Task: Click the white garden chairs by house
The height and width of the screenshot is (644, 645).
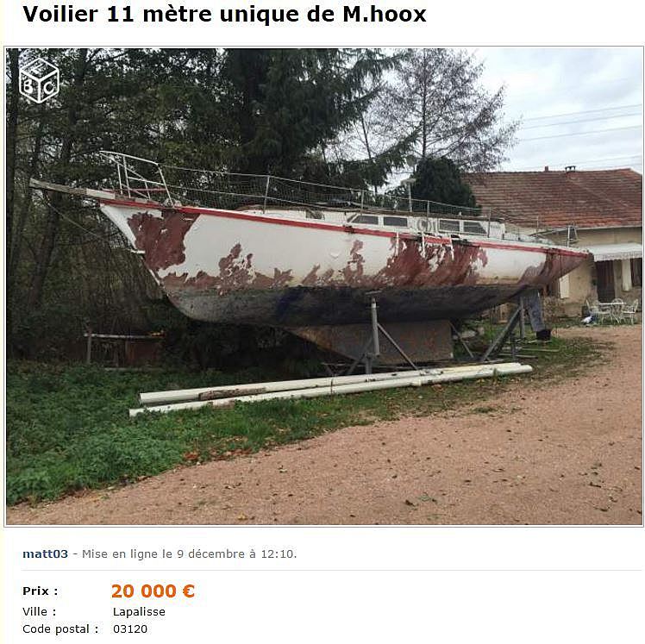Action: click(x=611, y=311)
